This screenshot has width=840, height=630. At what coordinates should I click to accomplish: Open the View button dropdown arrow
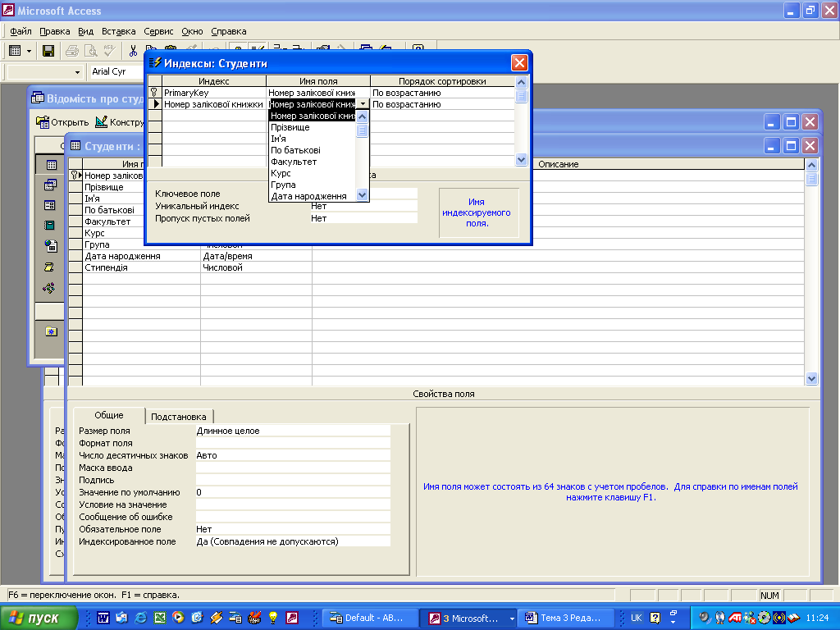pos(29,51)
